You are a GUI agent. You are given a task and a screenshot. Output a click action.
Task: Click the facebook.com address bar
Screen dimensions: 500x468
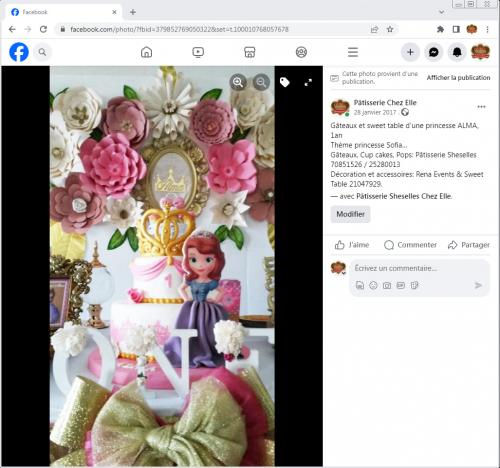pos(179,29)
